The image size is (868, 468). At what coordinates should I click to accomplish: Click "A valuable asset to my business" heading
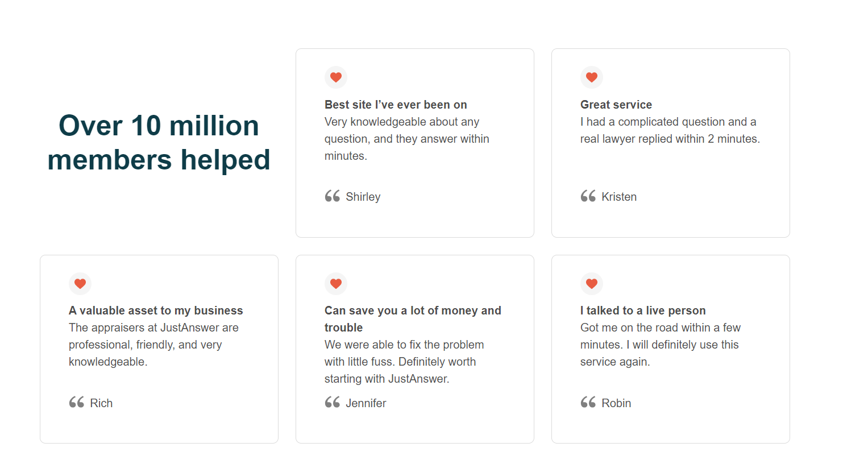(x=156, y=310)
